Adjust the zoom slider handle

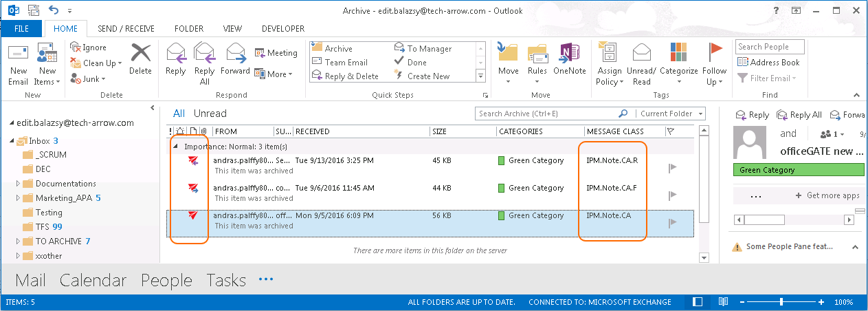(x=781, y=302)
